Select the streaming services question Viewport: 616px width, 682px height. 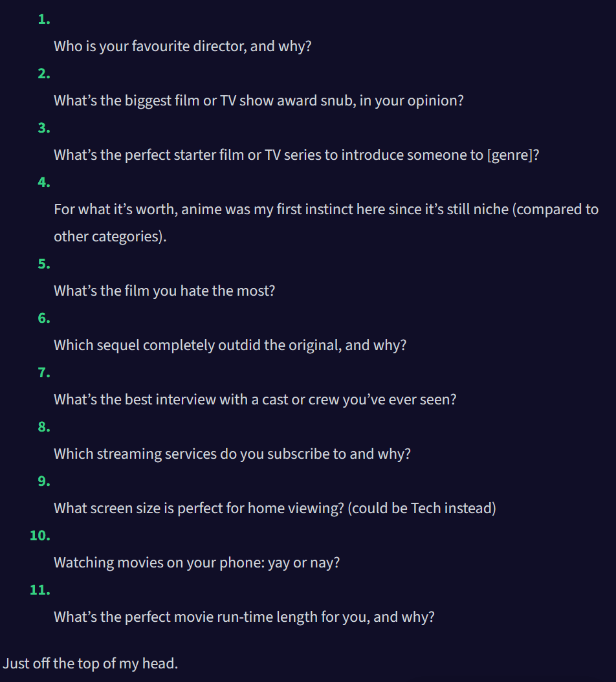[232, 454]
